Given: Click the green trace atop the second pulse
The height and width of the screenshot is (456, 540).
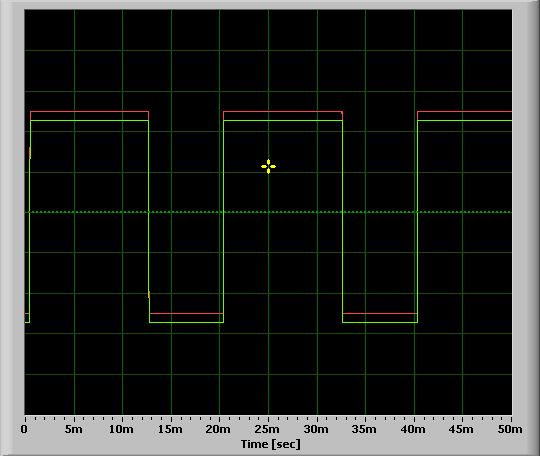Looking at the screenshot, I should 283,121.
